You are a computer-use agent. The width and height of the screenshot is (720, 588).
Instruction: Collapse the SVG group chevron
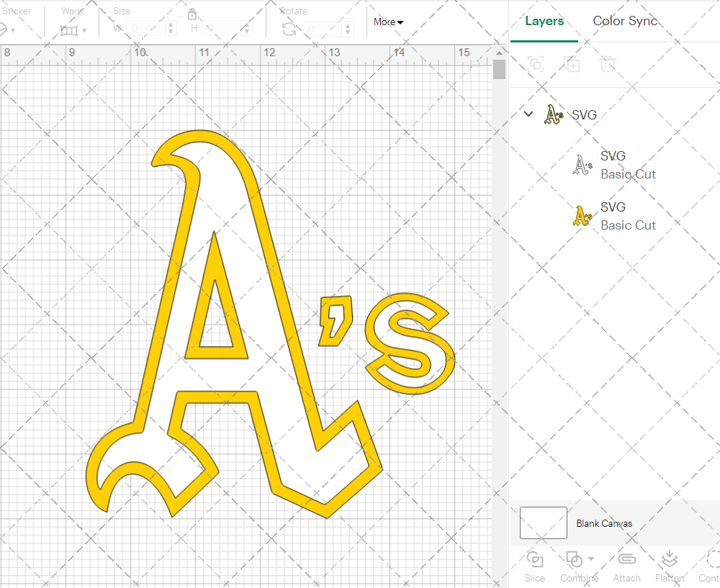coord(528,114)
